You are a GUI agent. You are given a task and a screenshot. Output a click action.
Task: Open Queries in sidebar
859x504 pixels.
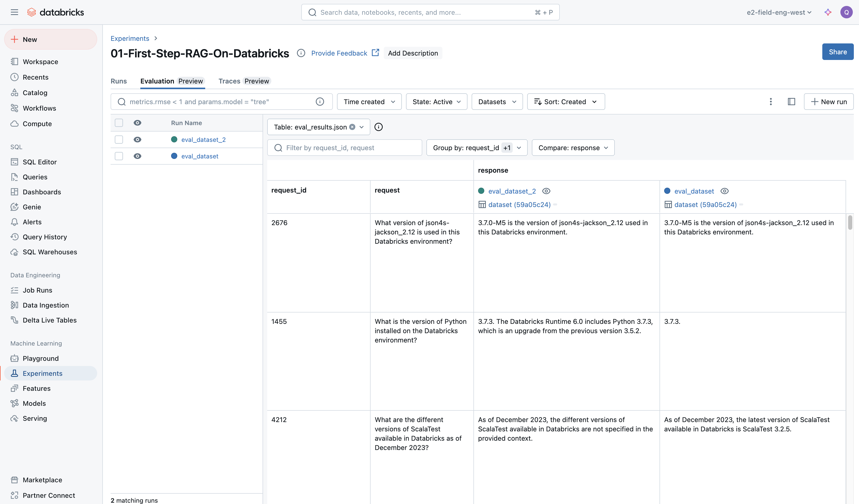click(x=50, y=177)
